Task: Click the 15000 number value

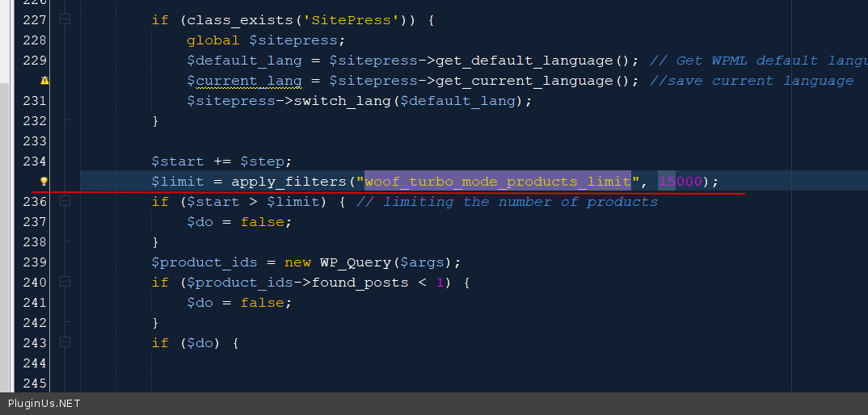Action: pyautogui.click(x=680, y=182)
